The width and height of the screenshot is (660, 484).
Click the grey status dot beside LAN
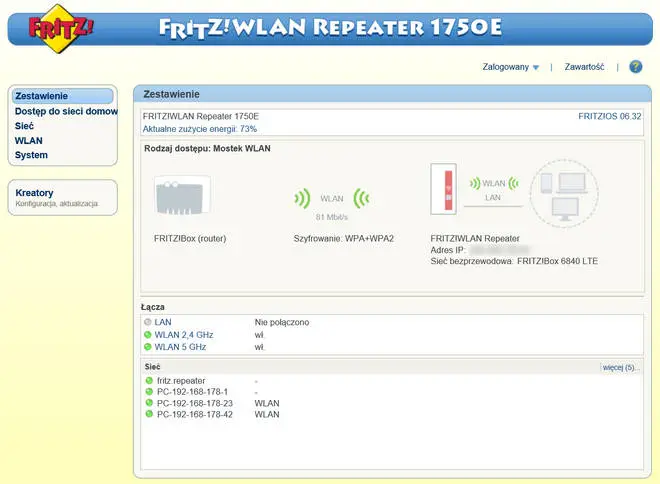click(147, 322)
